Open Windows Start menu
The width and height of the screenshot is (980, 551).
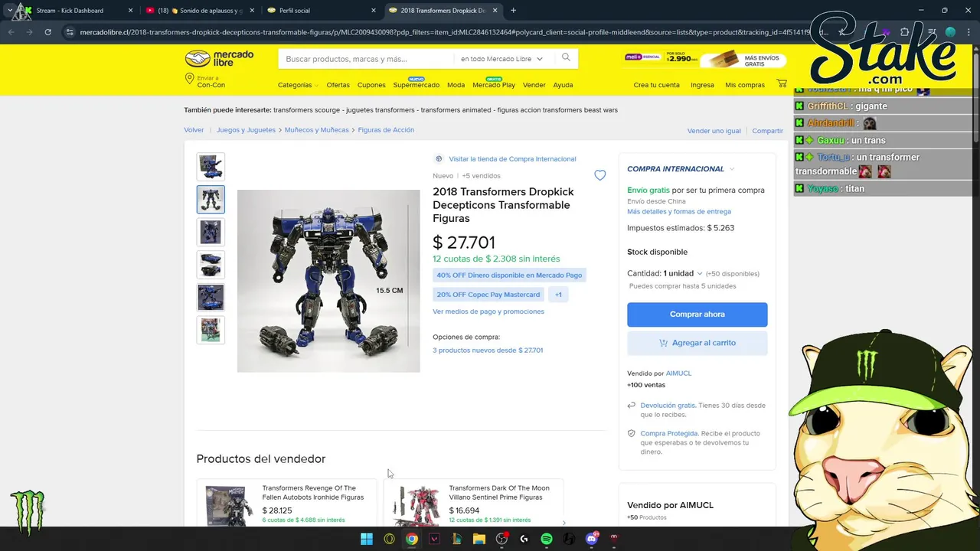click(367, 539)
